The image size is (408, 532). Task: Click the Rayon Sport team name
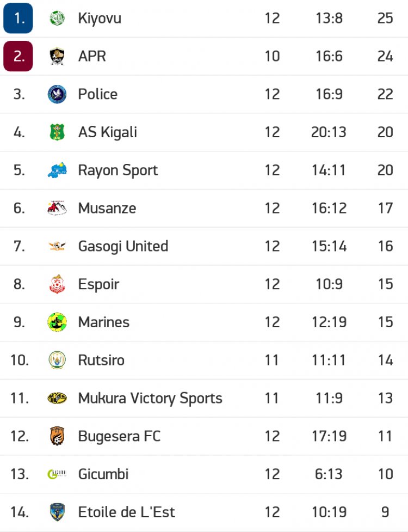coord(118,170)
